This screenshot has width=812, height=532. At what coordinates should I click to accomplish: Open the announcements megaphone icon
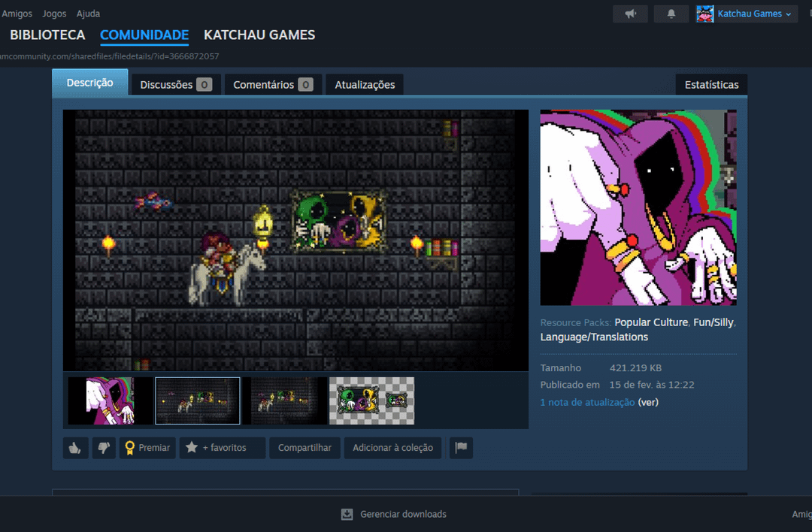click(x=630, y=14)
